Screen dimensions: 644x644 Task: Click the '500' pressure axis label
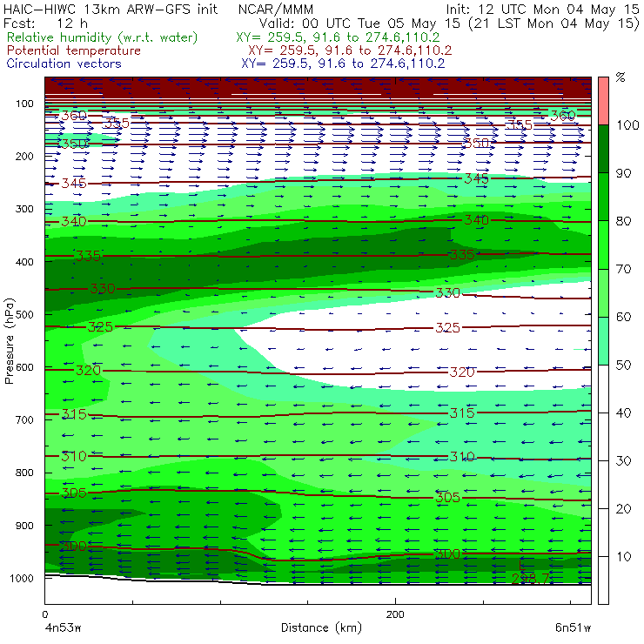pos(24,314)
